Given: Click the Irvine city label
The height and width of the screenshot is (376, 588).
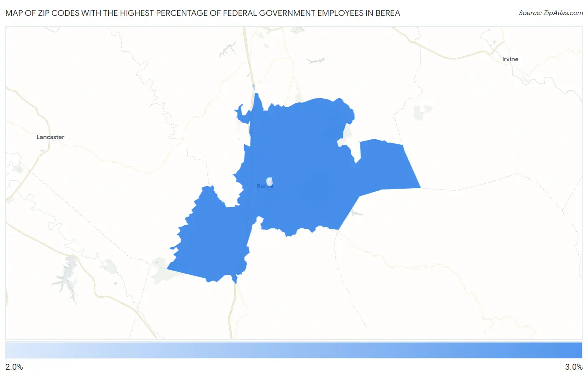Looking at the screenshot, I should (510, 59).
